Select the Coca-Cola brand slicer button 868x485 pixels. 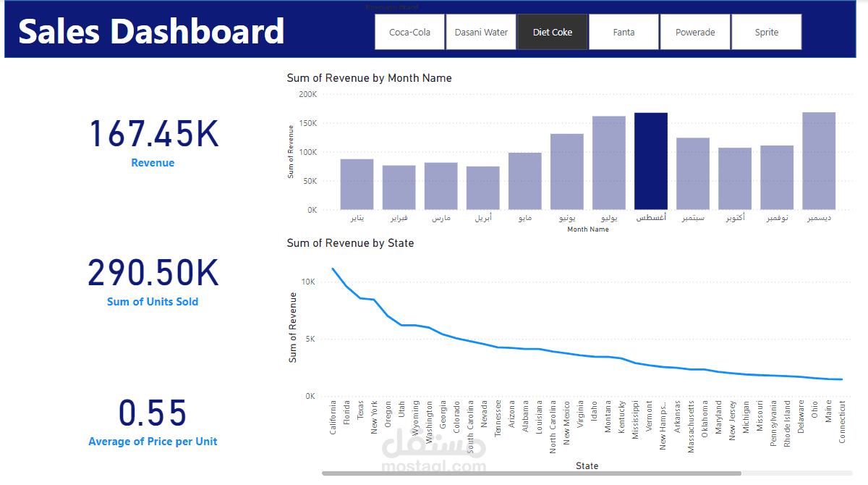click(409, 32)
